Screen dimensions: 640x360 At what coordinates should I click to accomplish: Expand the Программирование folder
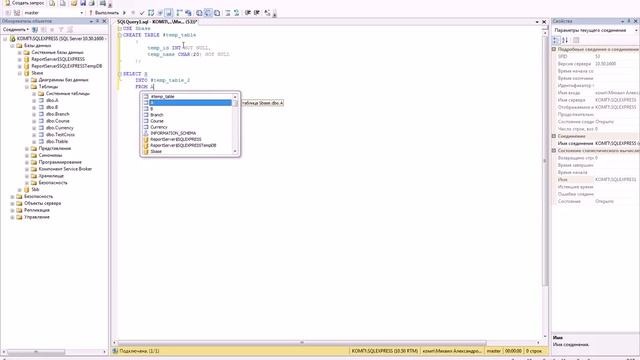tap(27, 162)
